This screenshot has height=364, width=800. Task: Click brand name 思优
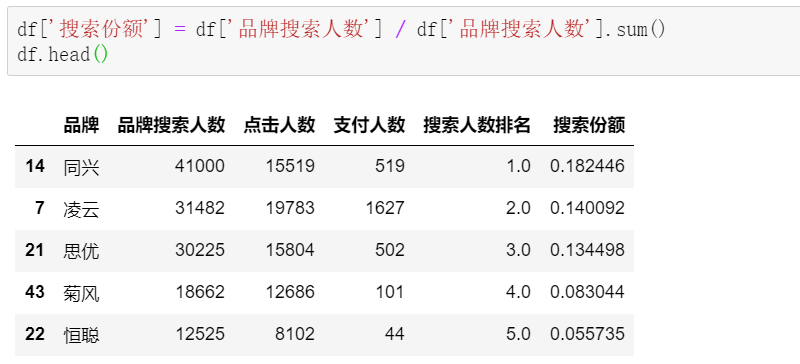(x=81, y=251)
